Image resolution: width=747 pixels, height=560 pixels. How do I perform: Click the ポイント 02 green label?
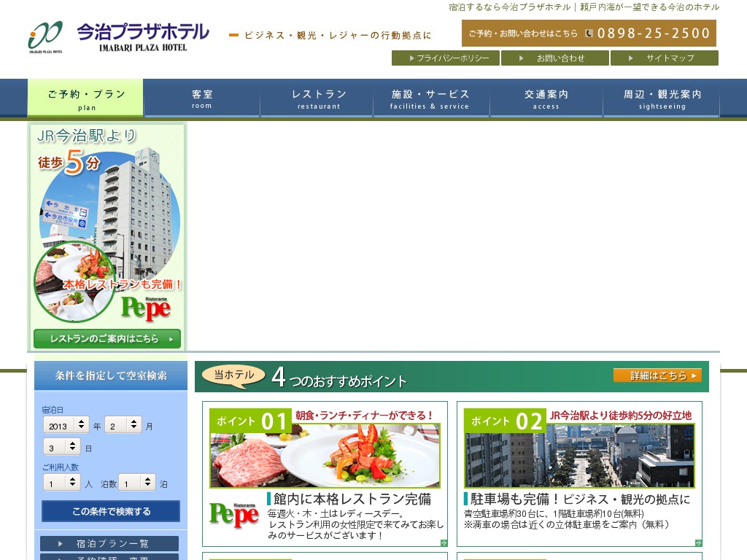point(505,421)
